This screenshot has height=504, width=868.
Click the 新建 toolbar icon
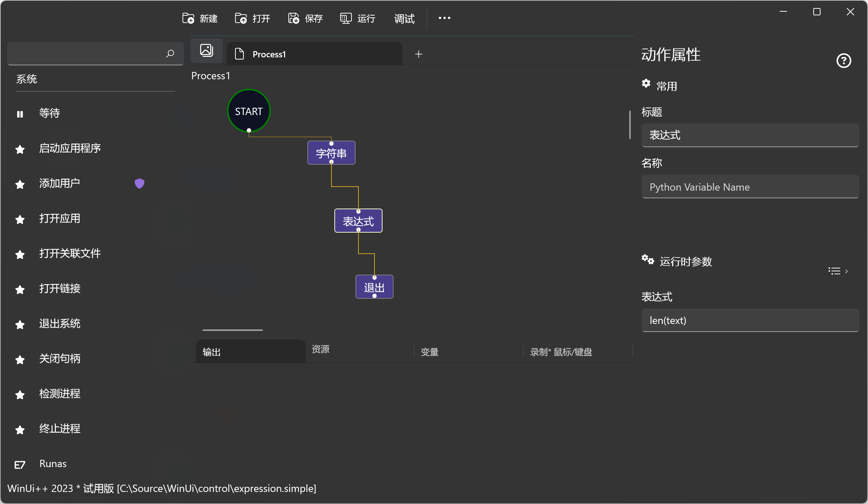pyautogui.click(x=189, y=18)
